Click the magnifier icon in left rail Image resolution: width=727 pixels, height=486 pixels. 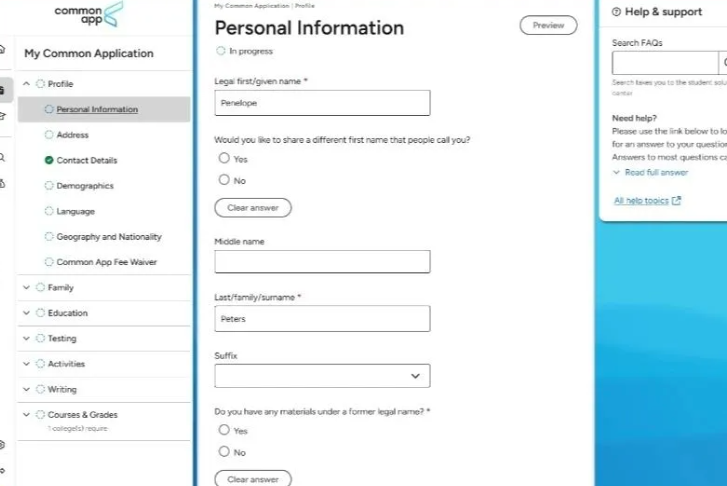pos(3,157)
